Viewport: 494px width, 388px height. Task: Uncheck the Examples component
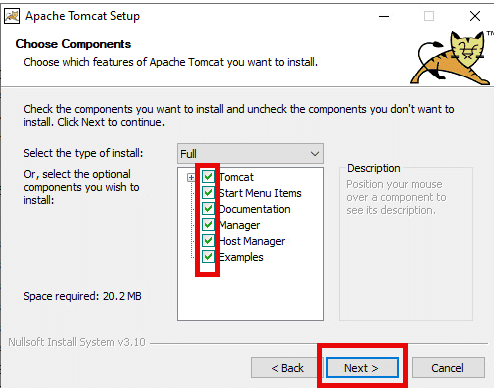208,257
